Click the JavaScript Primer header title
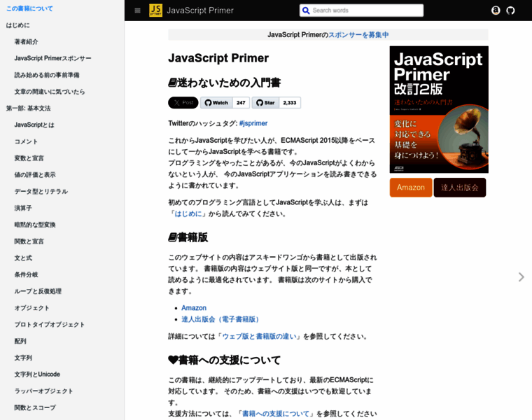The width and height of the screenshot is (532, 420). pos(200,10)
